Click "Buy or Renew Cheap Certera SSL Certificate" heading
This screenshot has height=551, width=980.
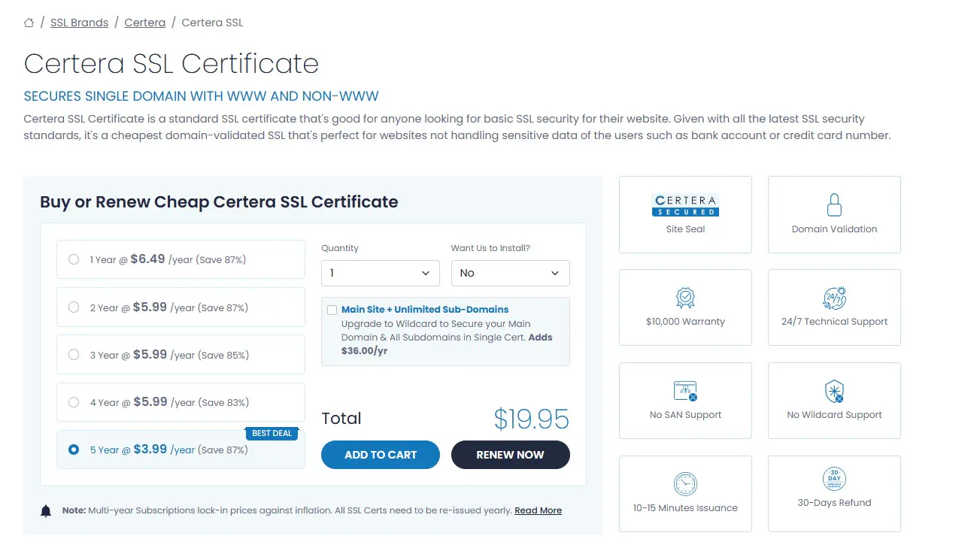[x=219, y=201]
